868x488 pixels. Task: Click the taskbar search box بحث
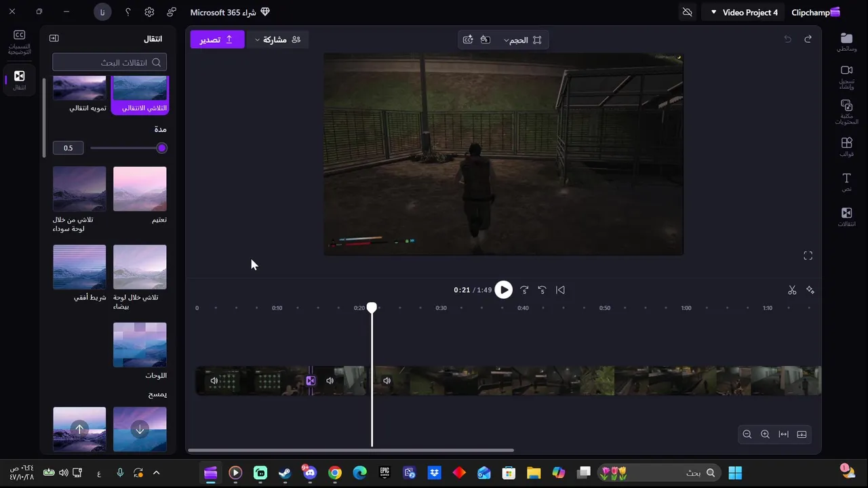pyautogui.click(x=658, y=472)
